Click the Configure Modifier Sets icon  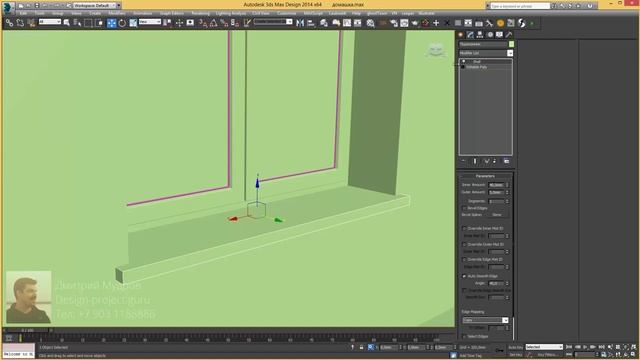[507, 161]
